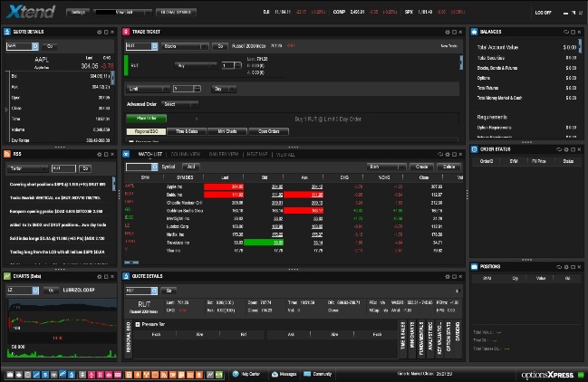Click the Balances panel vertical scrollbar

coord(580,45)
